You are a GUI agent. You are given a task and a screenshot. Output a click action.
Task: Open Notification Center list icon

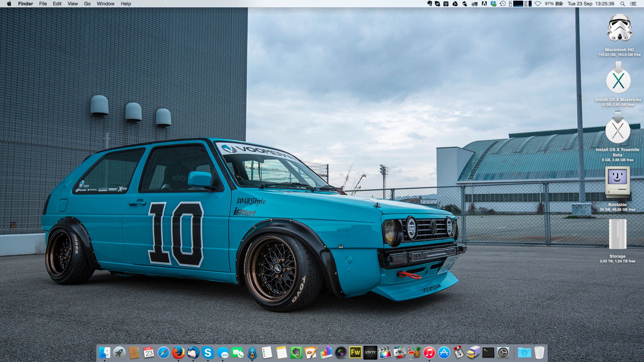click(633, 4)
